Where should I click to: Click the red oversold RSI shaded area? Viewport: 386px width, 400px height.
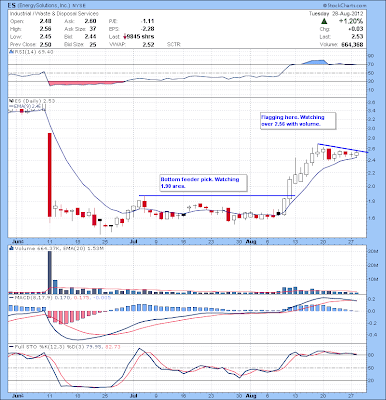(87, 83)
